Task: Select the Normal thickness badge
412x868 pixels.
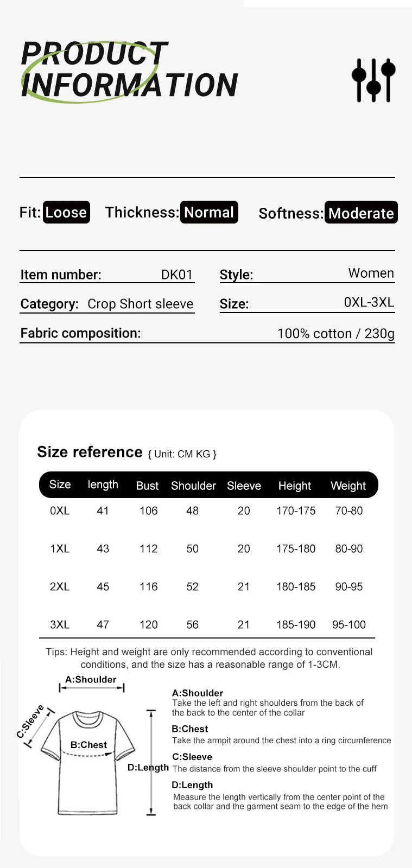Action: 209,212
